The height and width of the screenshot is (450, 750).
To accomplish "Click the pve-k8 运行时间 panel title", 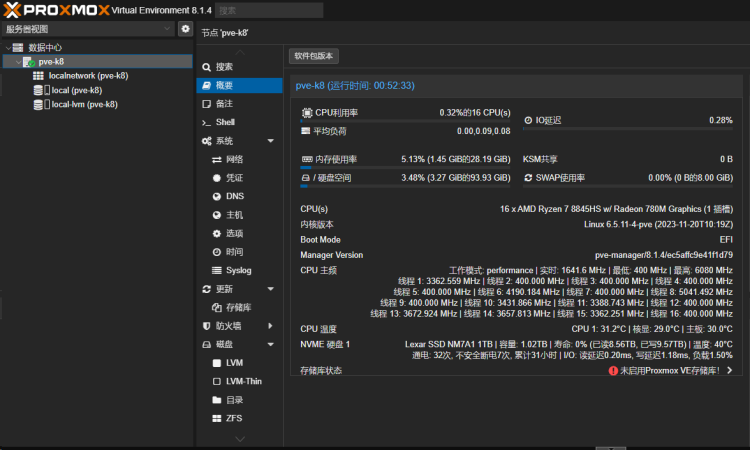I will (355, 86).
